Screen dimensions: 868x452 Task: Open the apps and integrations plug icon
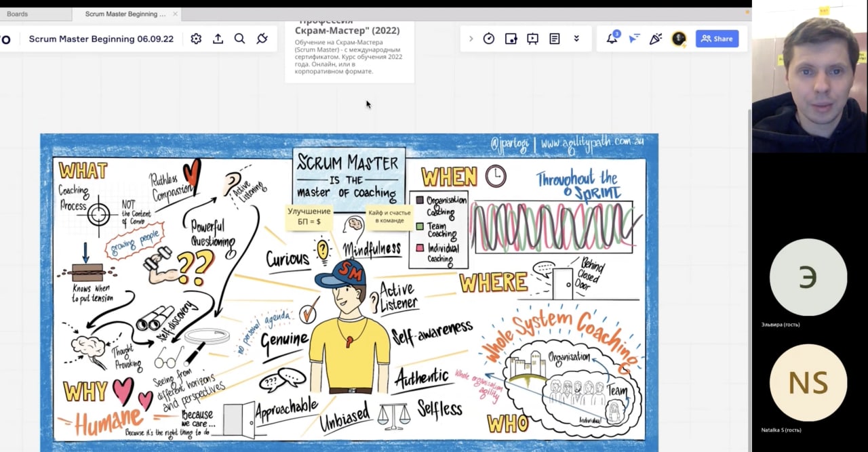(262, 39)
